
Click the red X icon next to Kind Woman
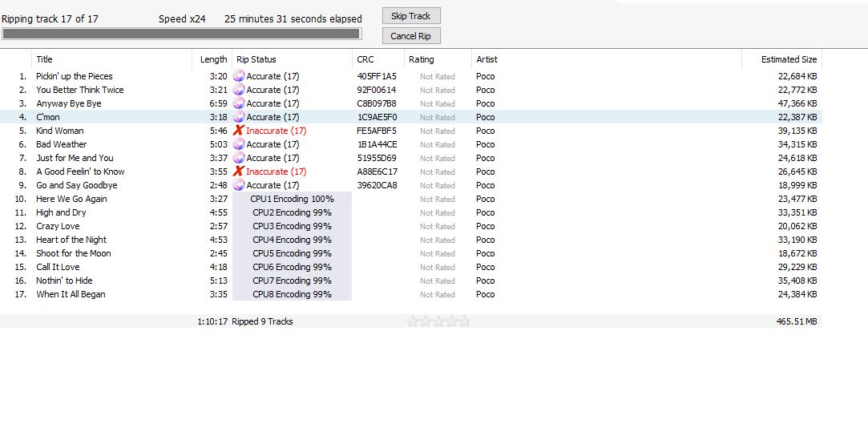tap(239, 131)
